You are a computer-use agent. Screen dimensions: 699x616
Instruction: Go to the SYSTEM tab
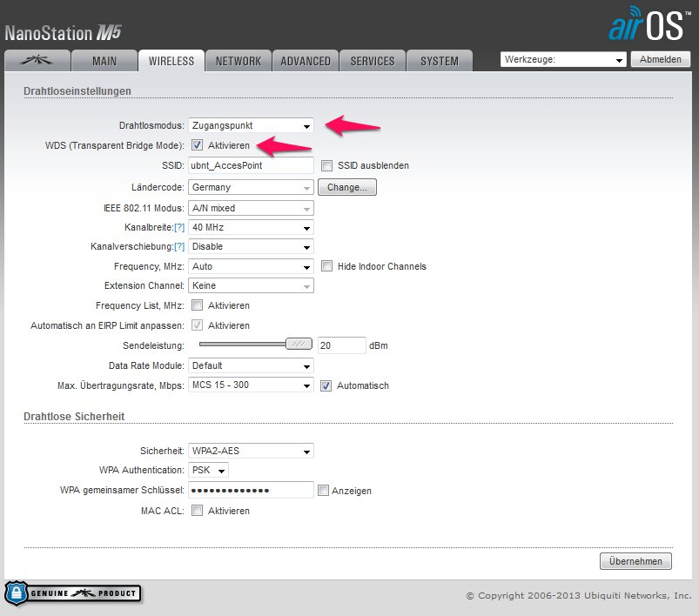440,61
